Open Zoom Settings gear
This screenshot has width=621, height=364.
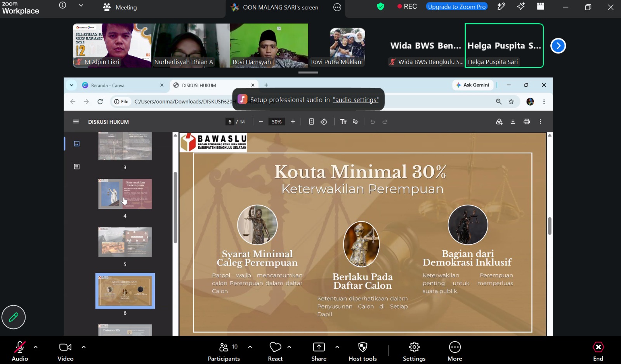[x=414, y=351]
